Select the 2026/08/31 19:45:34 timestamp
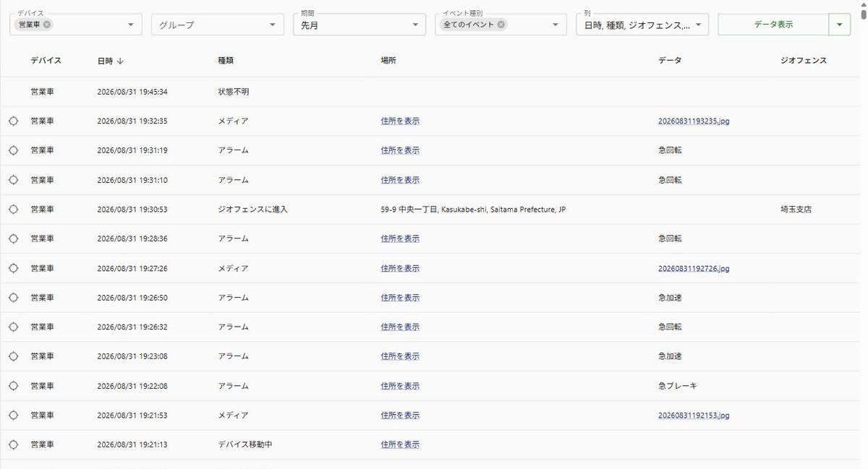 pyautogui.click(x=132, y=92)
